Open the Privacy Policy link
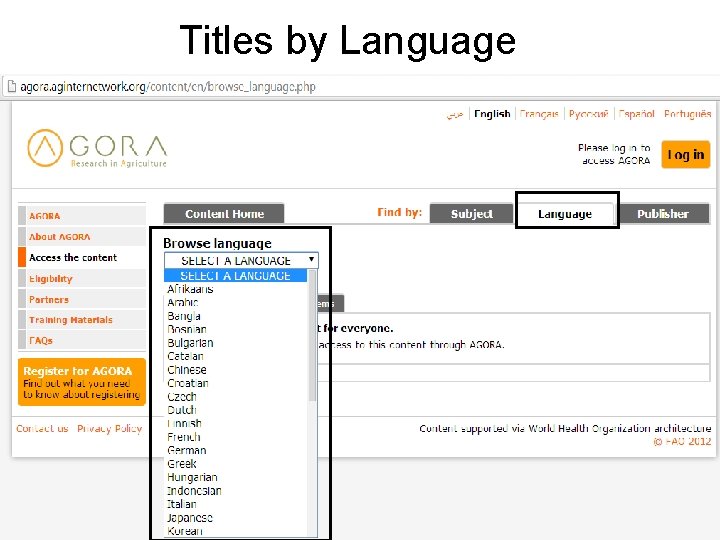 pyautogui.click(x=109, y=428)
